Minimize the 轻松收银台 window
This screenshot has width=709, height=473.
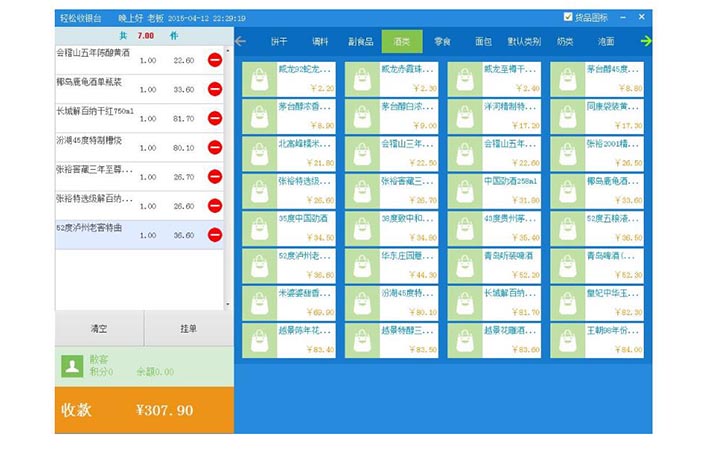[623, 17]
